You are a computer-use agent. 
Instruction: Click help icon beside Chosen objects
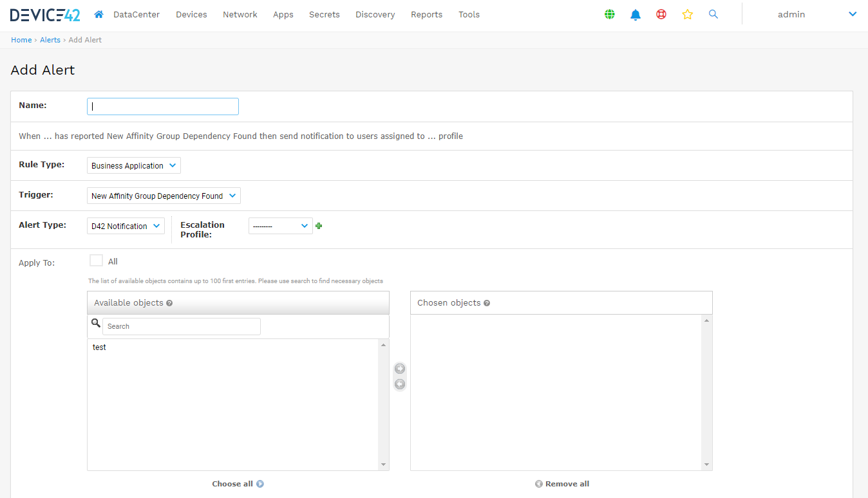pyautogui.click(x=487, y=303)
